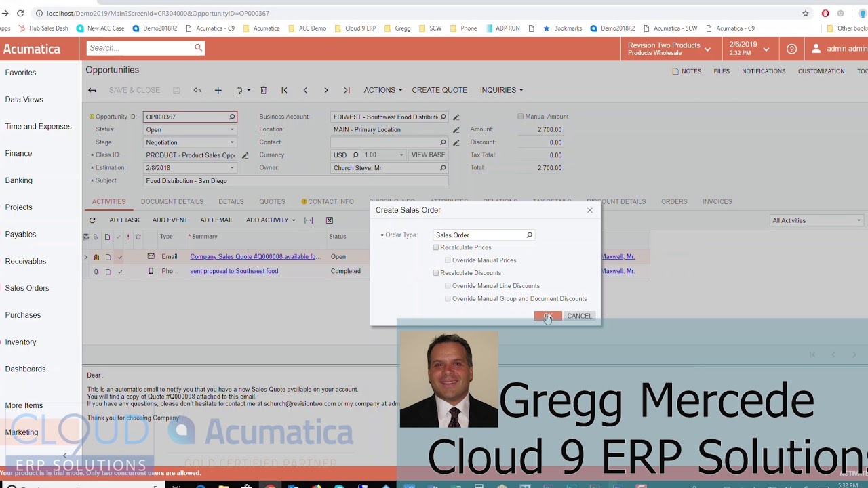Open Business Account lookup magnifier
The image size is (868, 488).
click(x=443, y=117)
